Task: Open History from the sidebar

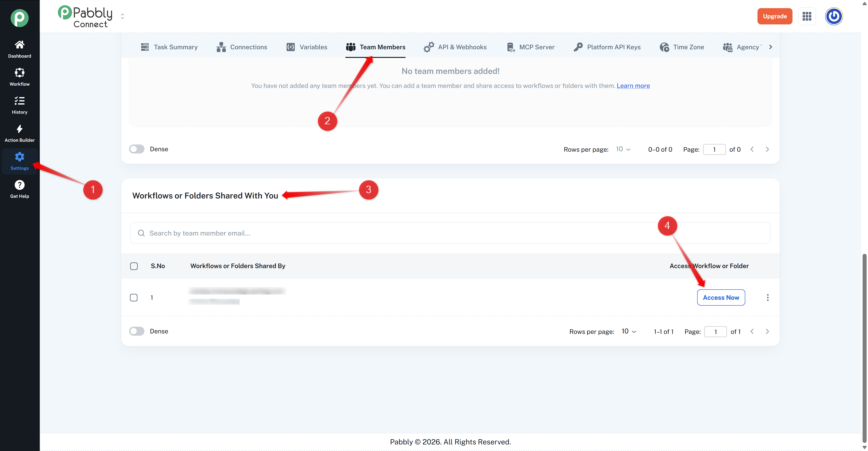Action: (x=19, y=105)
